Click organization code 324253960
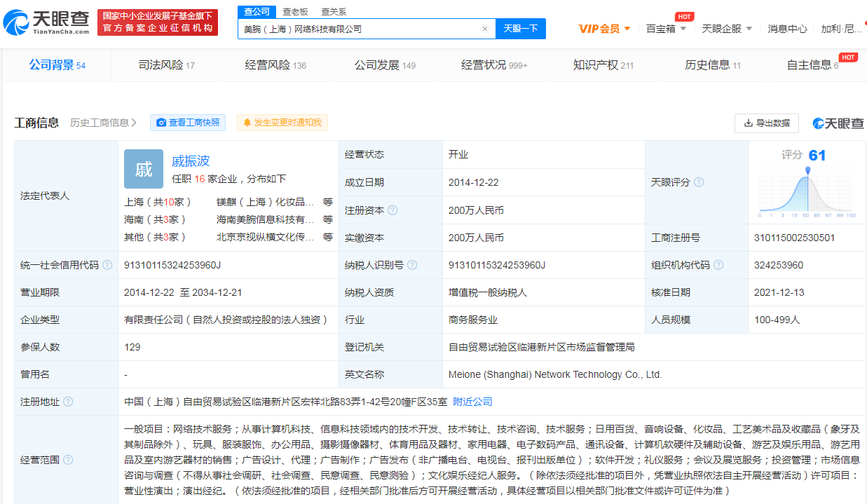 click(x=779, y=265)
